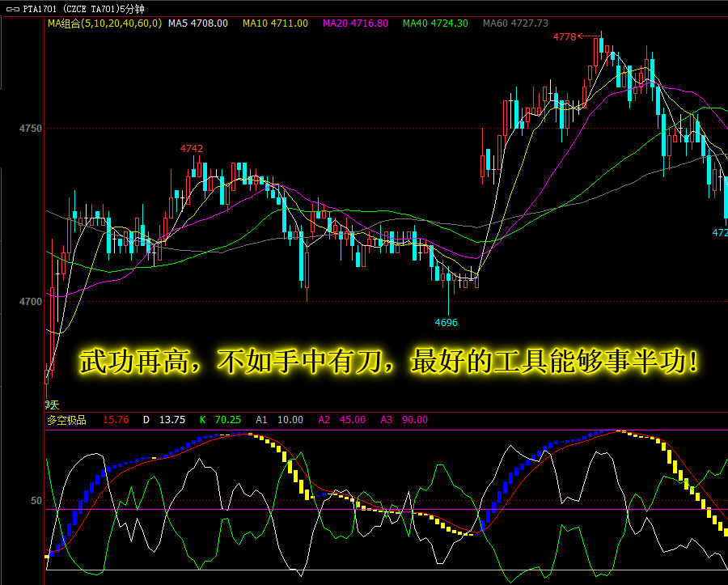Click the link icon beside PTA1701 title
Screen dimensions: 728x585
coord(12,9)
